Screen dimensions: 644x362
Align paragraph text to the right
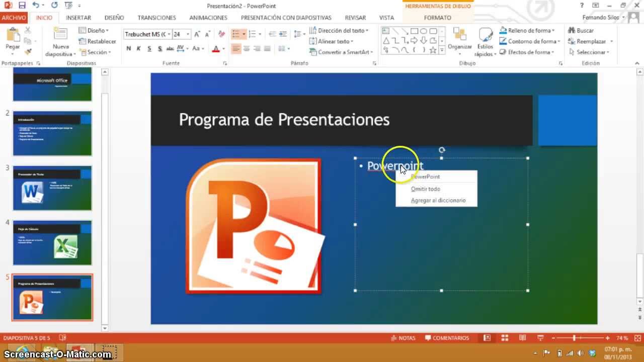point(257,49)
